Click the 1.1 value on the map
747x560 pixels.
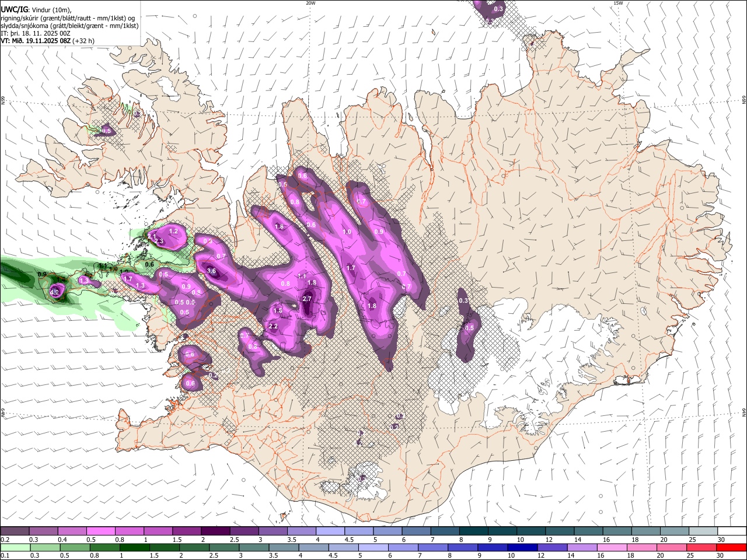coord(302,276)
